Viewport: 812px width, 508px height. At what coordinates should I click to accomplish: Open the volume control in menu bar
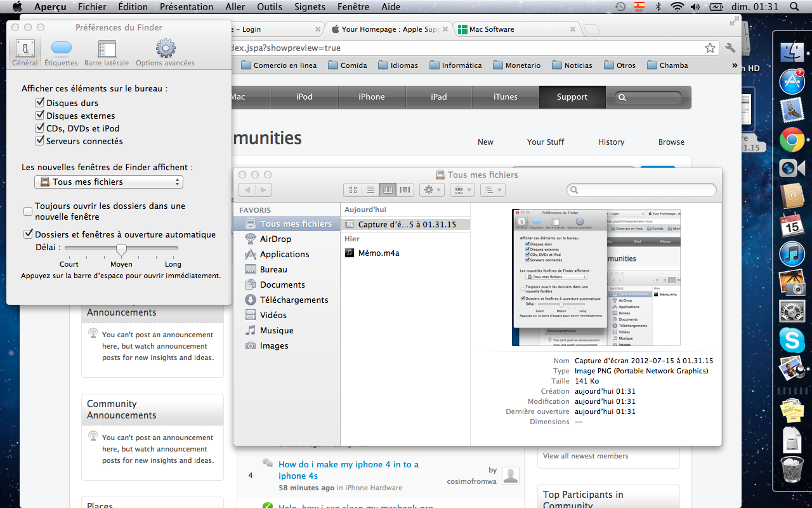(695, 7)
